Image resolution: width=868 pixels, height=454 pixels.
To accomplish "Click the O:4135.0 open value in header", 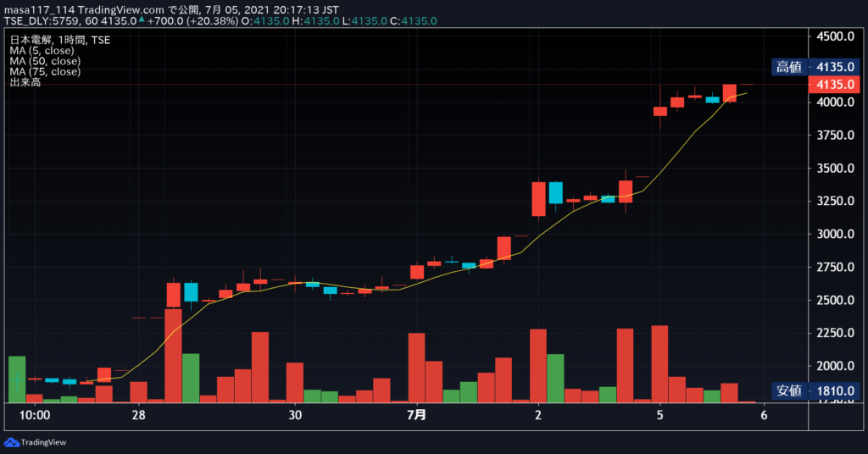I will click(x=265, y=21).
